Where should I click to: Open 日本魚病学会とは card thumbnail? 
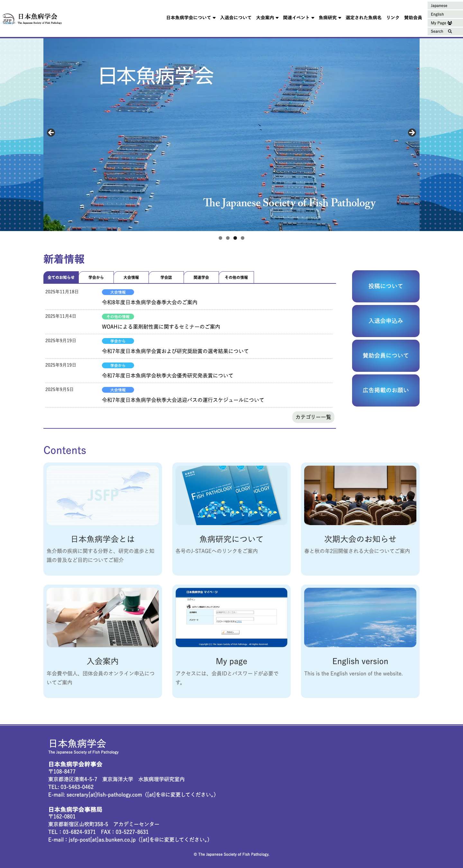click(x=103, y=495)
